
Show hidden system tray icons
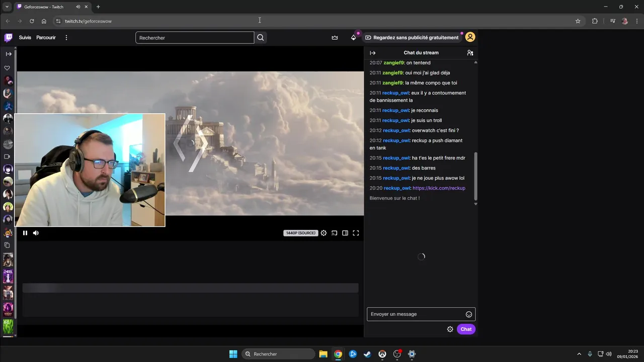pos(579,354)
